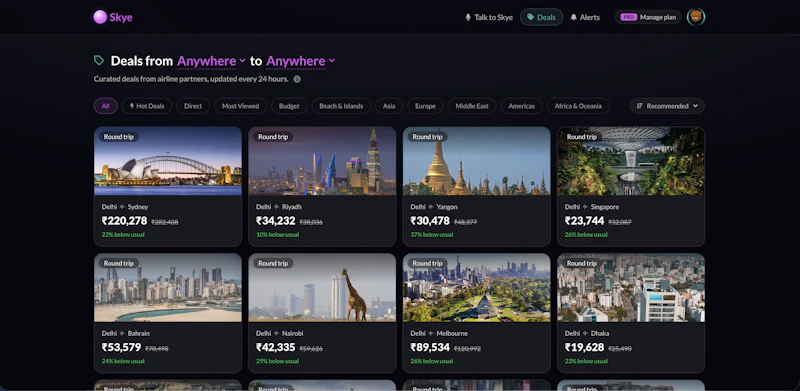This screenshot has width=800, height=391.
Task: Click Round trip badge on Dhaka card
Action: pos(582,263)
